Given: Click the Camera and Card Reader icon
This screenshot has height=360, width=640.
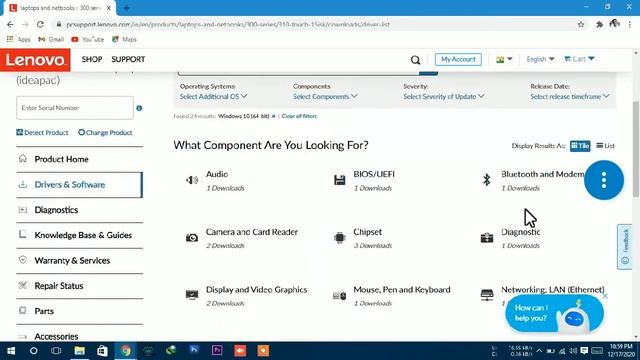Looking at the screenshot, I should (x=192, y=238).
